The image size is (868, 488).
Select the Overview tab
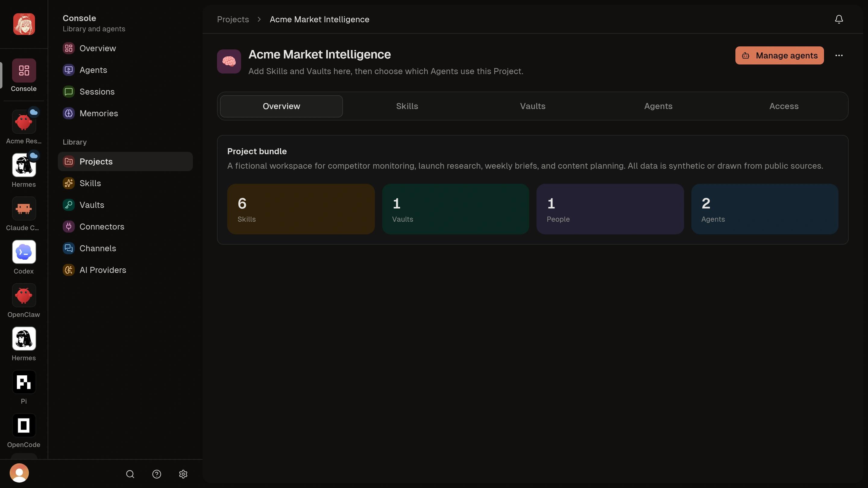[x=281, y=106]
